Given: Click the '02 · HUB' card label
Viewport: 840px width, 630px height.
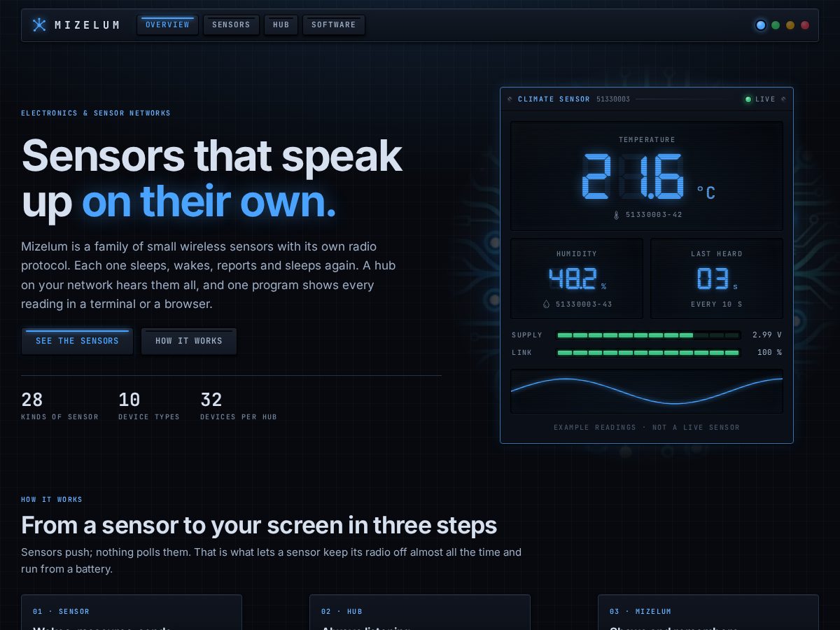Looking at the screenshot, I should (342, 612).
